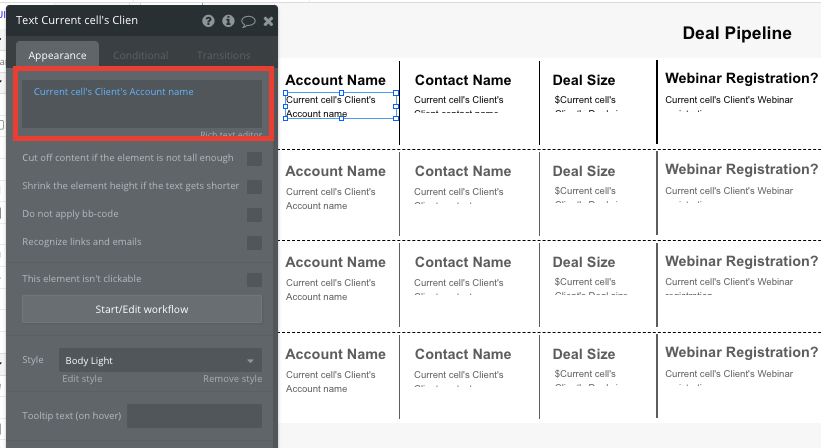The image size is (821, 448).
Task: Click the Tooltip text input field
Action: point(194,416)
